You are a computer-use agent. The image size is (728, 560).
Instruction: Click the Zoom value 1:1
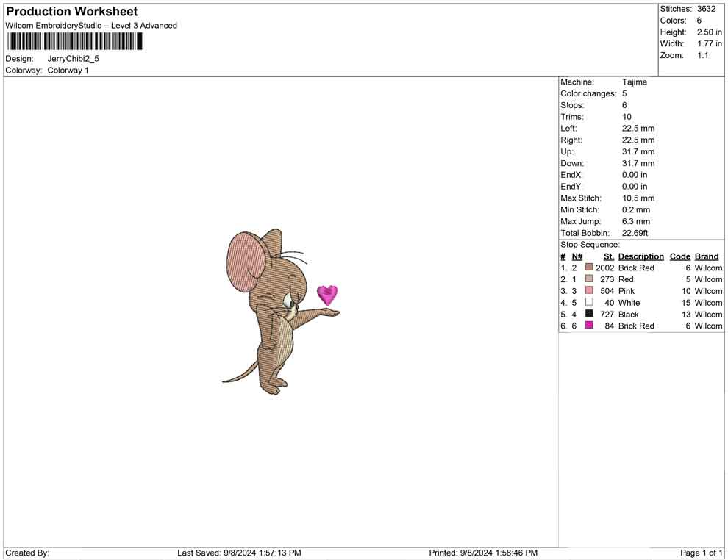click(x=702, y=55)
